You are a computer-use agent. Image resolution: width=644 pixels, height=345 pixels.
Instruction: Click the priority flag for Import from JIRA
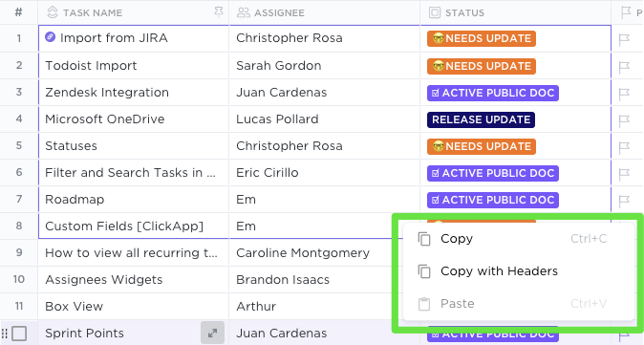[624, 39]
